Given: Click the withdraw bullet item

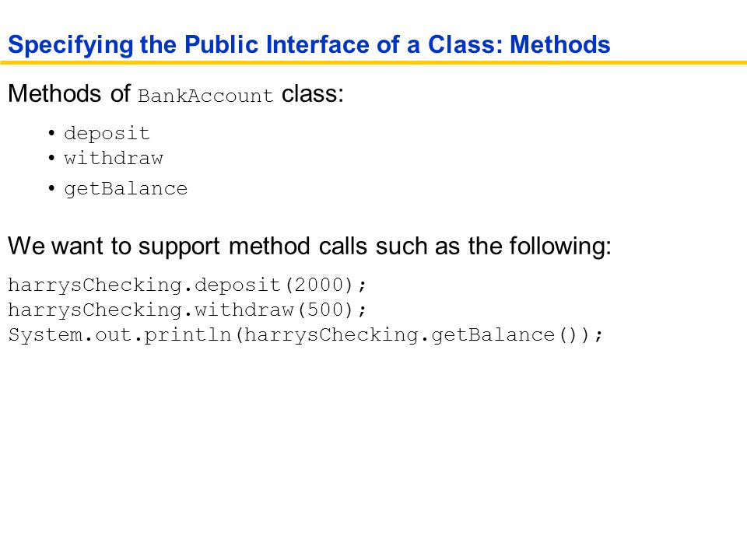Looking at the screenshot, I should (x=114, y=158).
